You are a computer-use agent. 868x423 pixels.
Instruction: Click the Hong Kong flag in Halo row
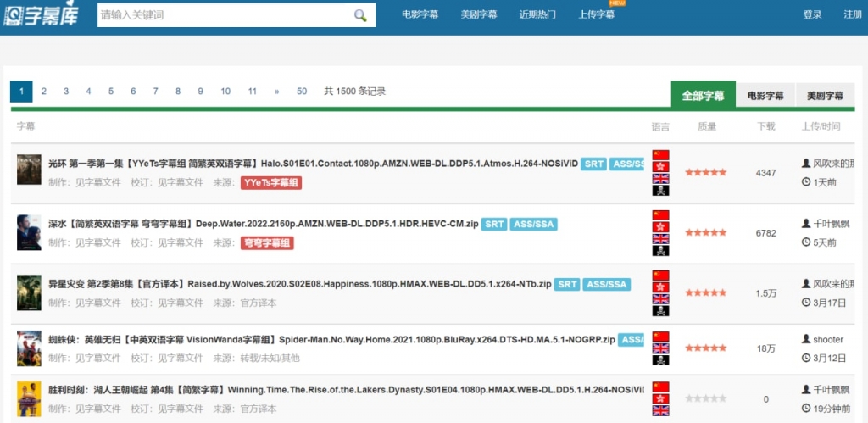[x=660, y=167]
